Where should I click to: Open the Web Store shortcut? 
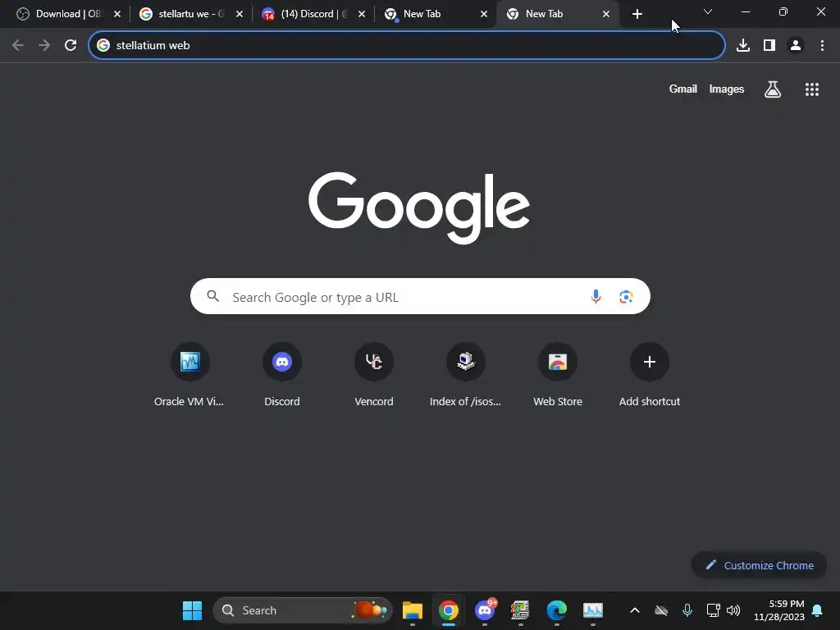click(x=558, y=375)
